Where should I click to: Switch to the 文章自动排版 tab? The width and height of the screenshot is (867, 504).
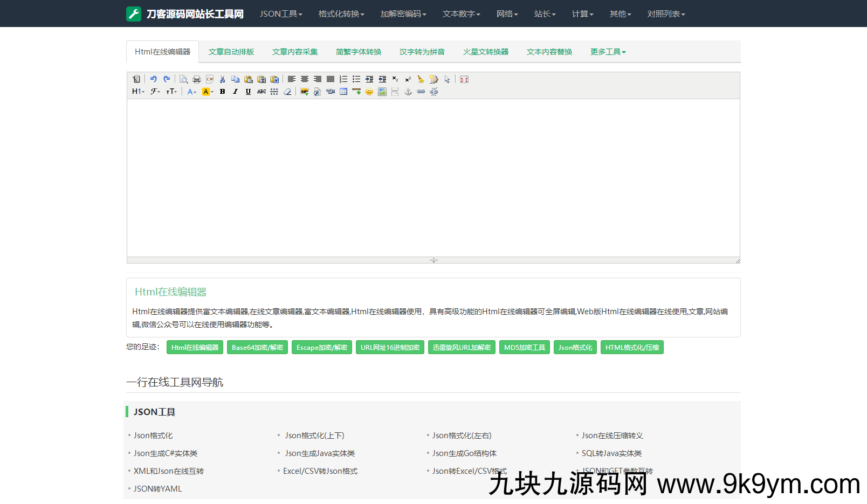click(x=231, y=52)
